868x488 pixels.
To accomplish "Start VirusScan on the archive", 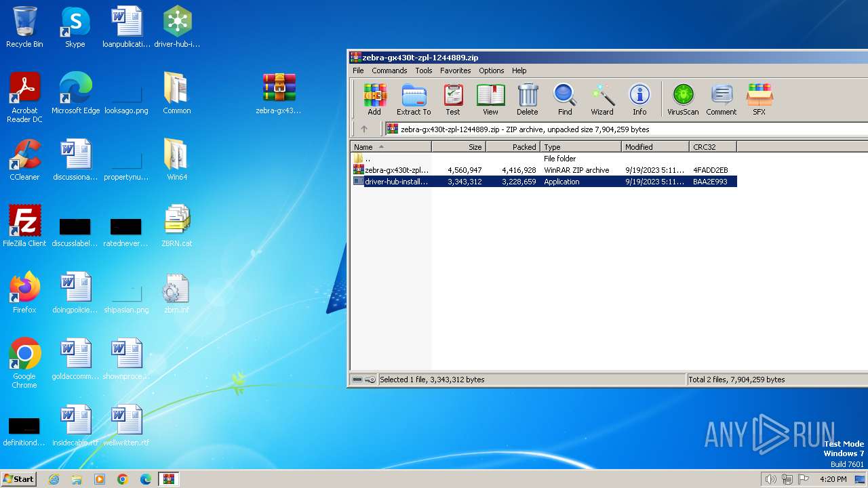I will tap(683, 100).
